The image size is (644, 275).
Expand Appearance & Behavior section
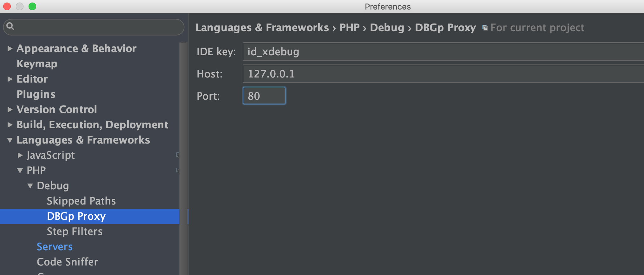click(10, 49)
